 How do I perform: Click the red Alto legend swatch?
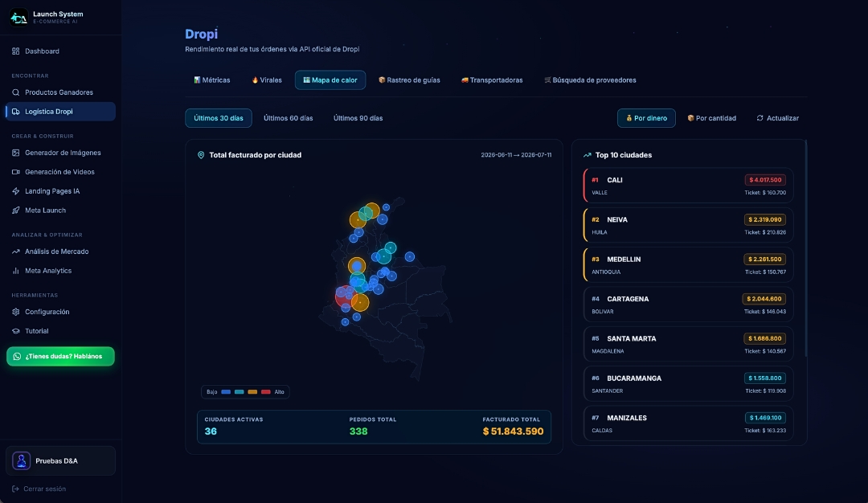[x=266, y=392]
